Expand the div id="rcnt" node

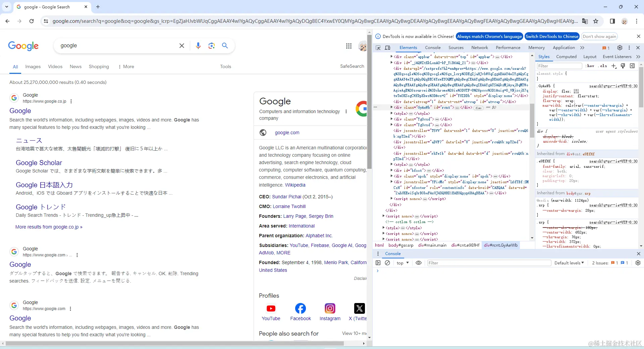[391, 107]
